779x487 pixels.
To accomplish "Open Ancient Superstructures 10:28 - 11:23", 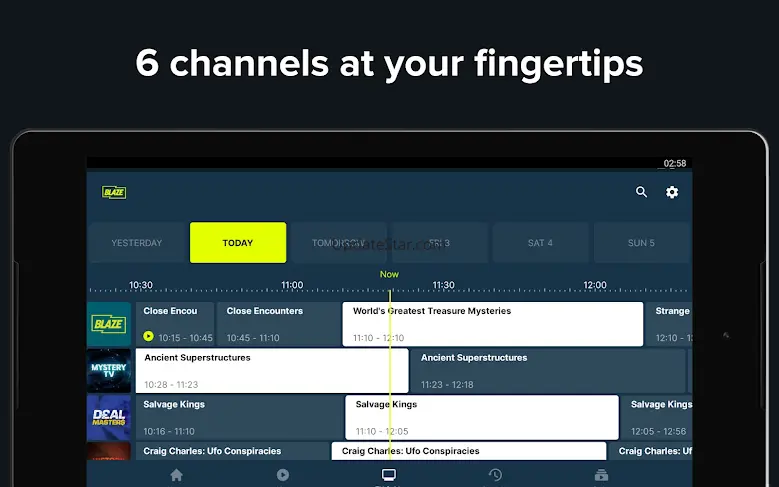I will (272, 371).
